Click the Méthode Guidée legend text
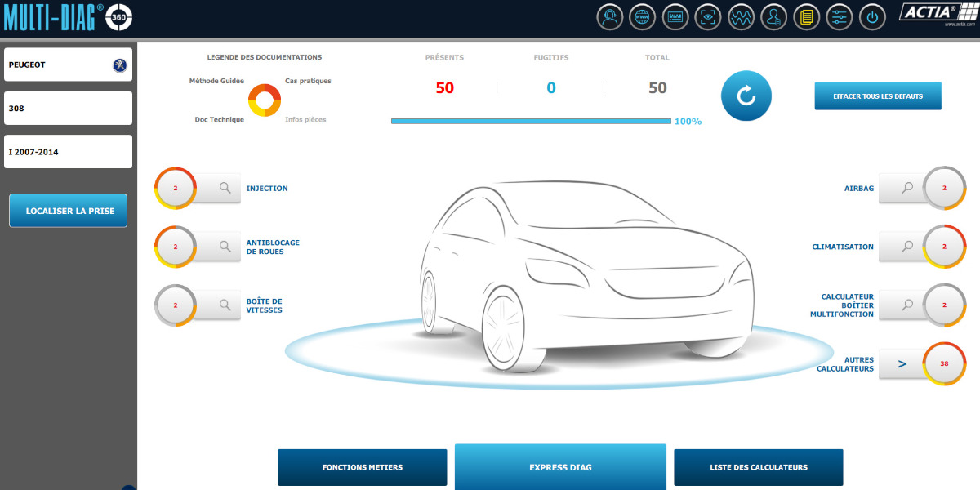Image resolution: width=980 pixels, height=490 pixels. [x=216, y=81]
